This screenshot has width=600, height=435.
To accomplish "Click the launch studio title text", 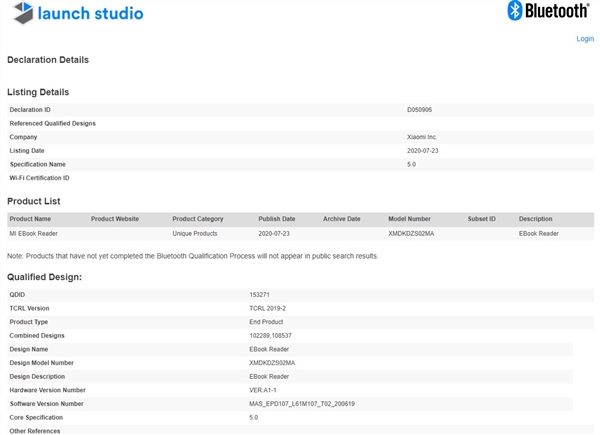I will [91, 14].
